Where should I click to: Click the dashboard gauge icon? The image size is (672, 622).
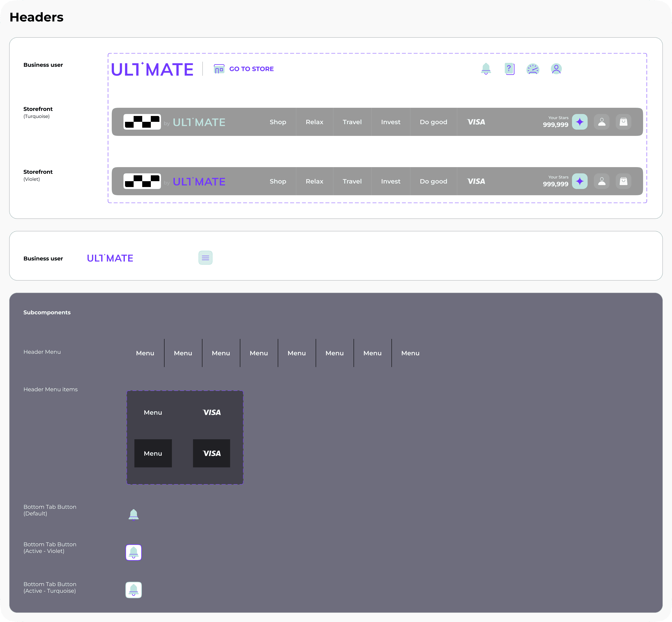(533, 69)
